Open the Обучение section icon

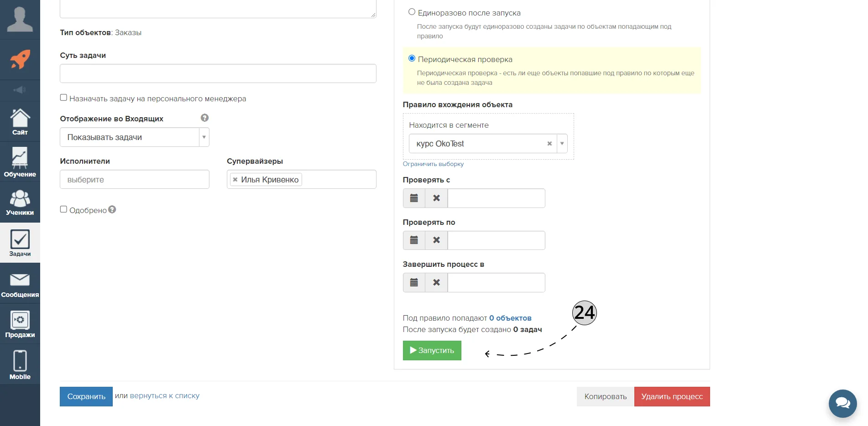click(x=20, y=158)
